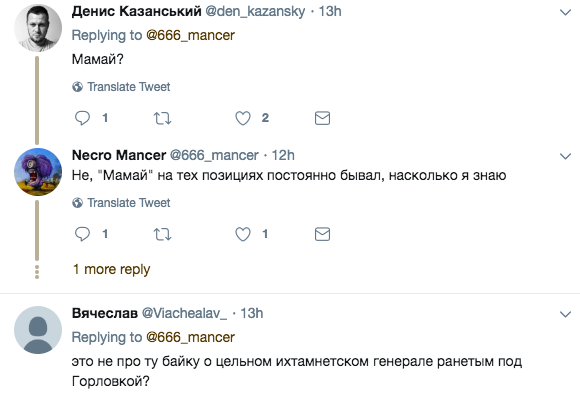Screen dimensions: 580x399
Task: Open @den_kazansky profile handle
Action: point(255,11)
